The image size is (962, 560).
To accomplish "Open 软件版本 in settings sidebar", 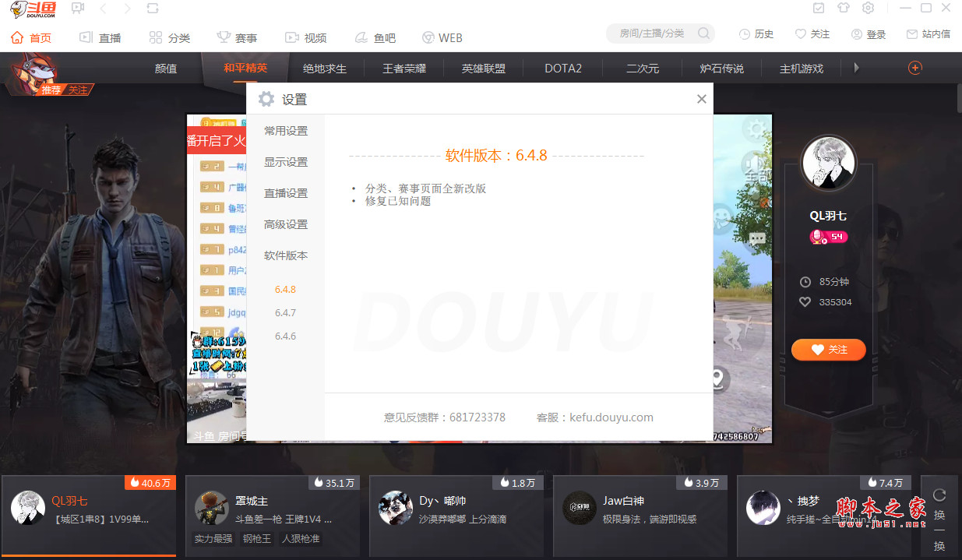I will click(x=286, y=255).
